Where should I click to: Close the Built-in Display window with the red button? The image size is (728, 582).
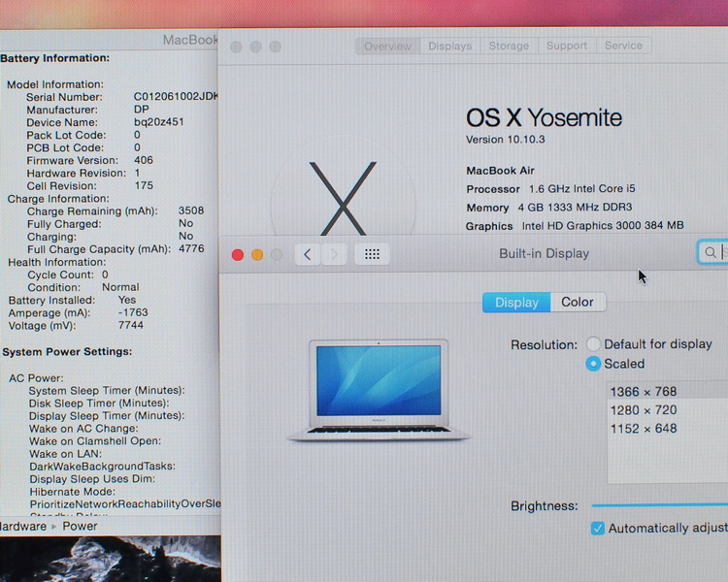click(238, 255)
